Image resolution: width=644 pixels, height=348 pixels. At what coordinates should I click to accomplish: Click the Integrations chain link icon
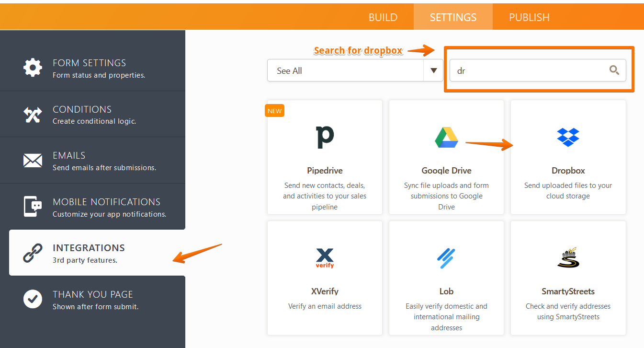tap(33, 253)
